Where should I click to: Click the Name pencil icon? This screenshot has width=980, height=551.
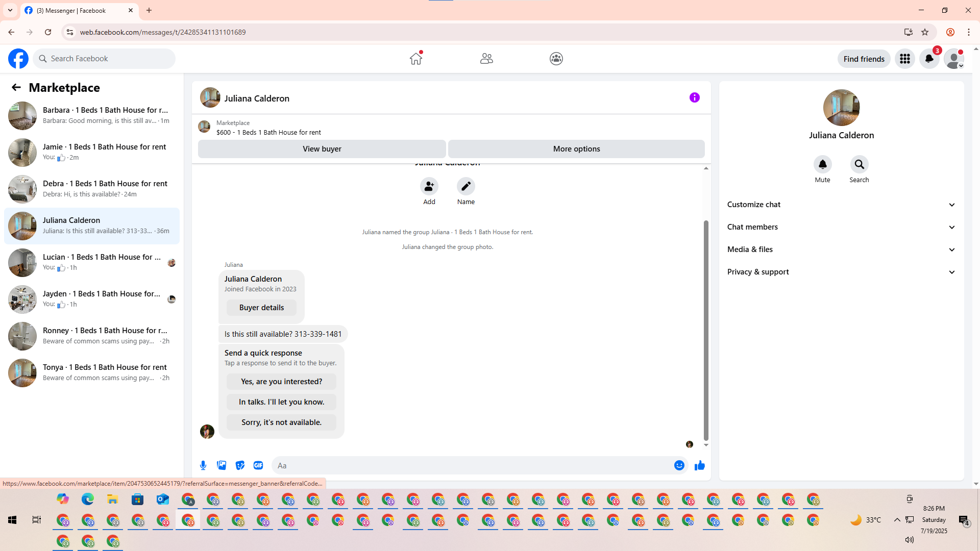pos(465,187)
